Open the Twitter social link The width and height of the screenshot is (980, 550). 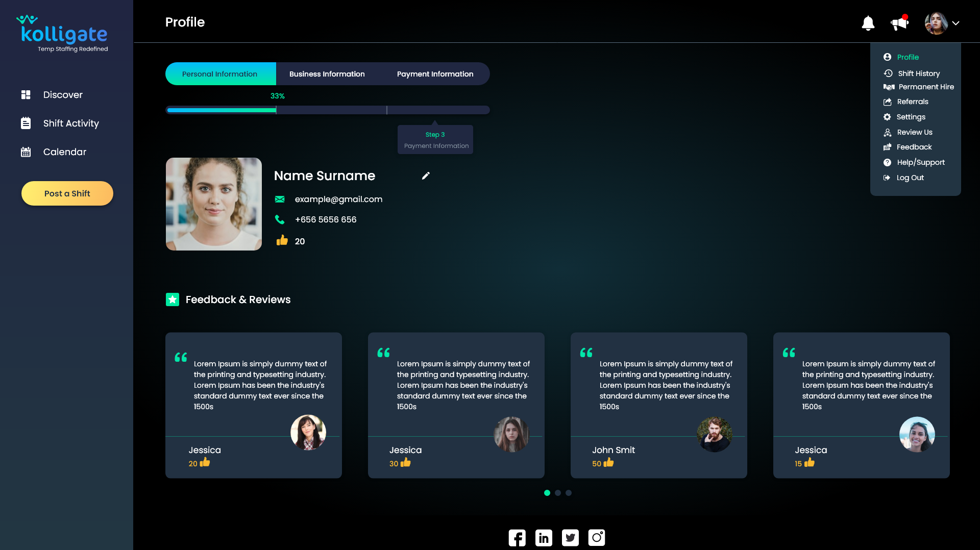[x=570, y=537]
